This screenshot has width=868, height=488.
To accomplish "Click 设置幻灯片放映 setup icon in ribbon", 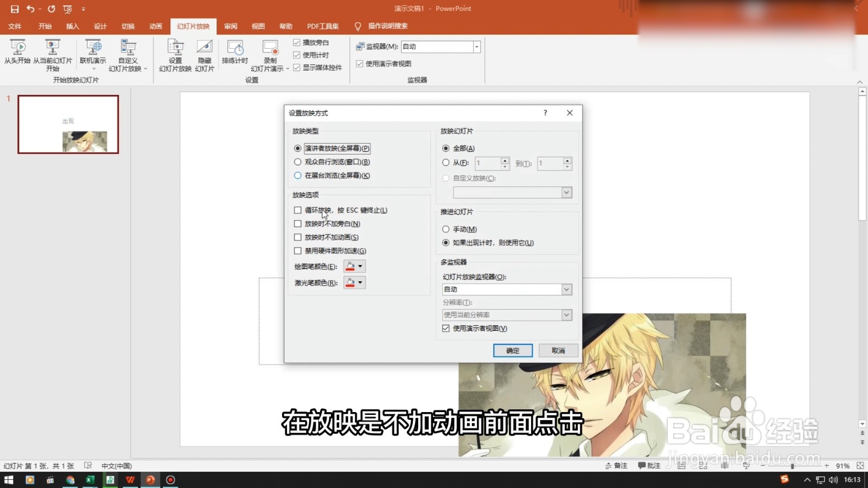I will 175,47.
